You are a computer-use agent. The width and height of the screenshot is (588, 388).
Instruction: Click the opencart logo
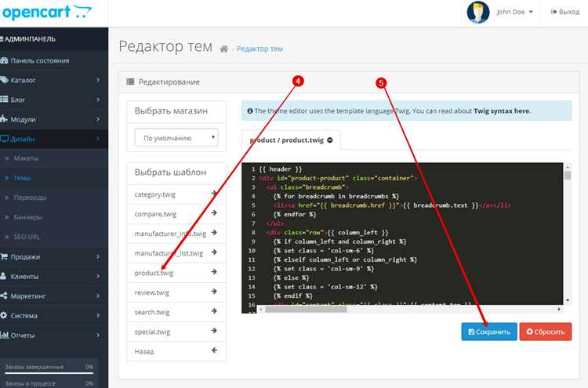[x=46, y=13]
